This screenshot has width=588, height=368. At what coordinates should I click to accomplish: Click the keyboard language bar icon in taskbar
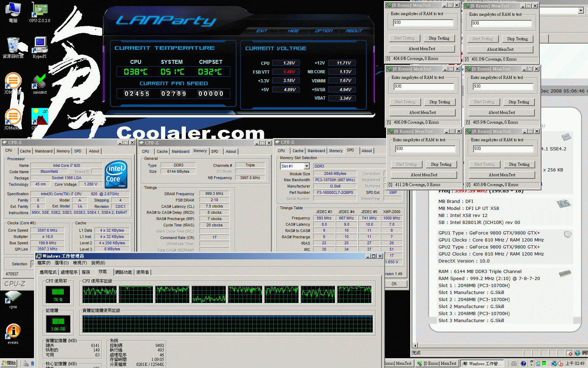514,363
